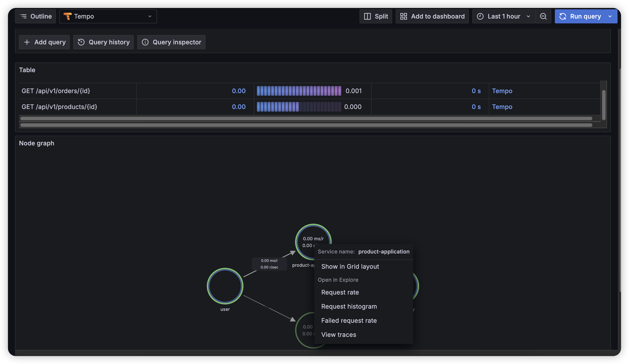Click the Query history clock icon
The height and width of the screenshot is (364, 629).
point(81,42)
